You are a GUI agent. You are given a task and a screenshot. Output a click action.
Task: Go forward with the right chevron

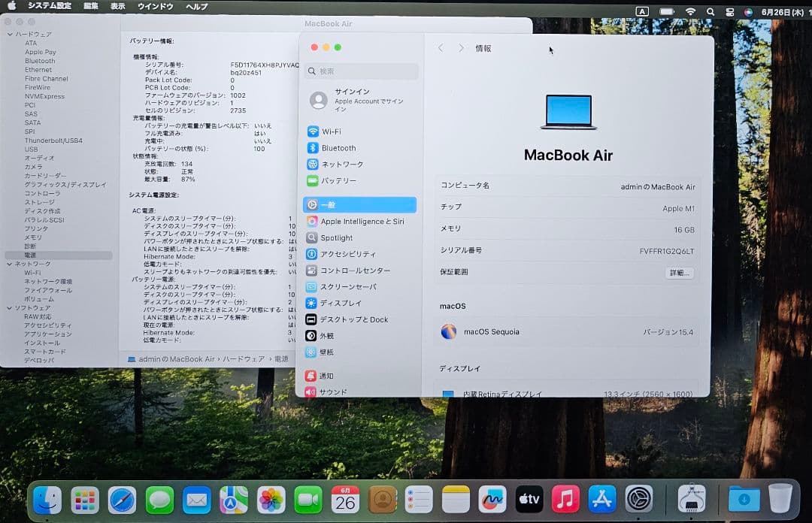461,48
